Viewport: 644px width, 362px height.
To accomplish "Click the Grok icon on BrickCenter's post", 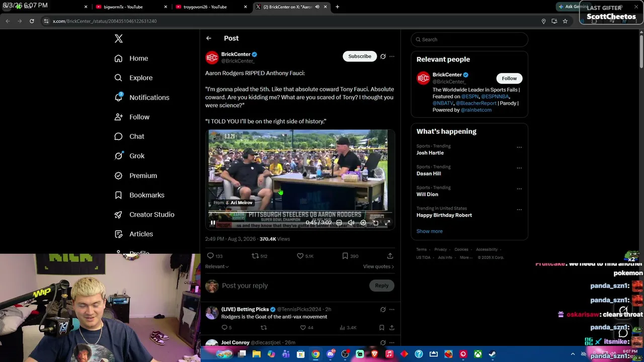I will [383, 56].
